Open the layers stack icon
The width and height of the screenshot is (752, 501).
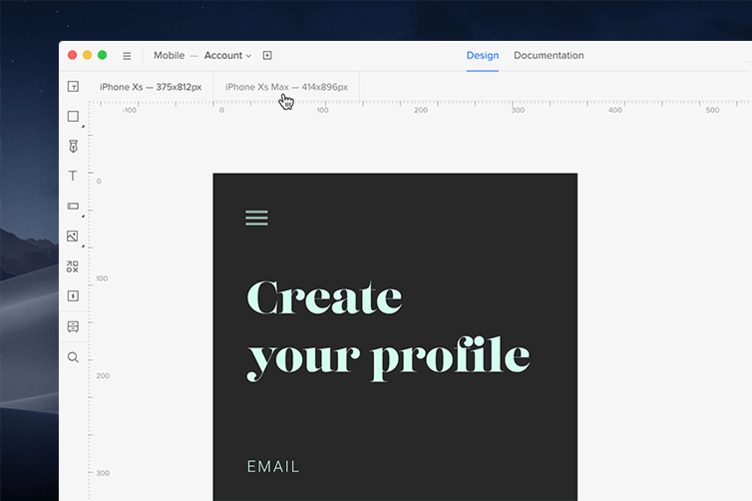point(73,326)
